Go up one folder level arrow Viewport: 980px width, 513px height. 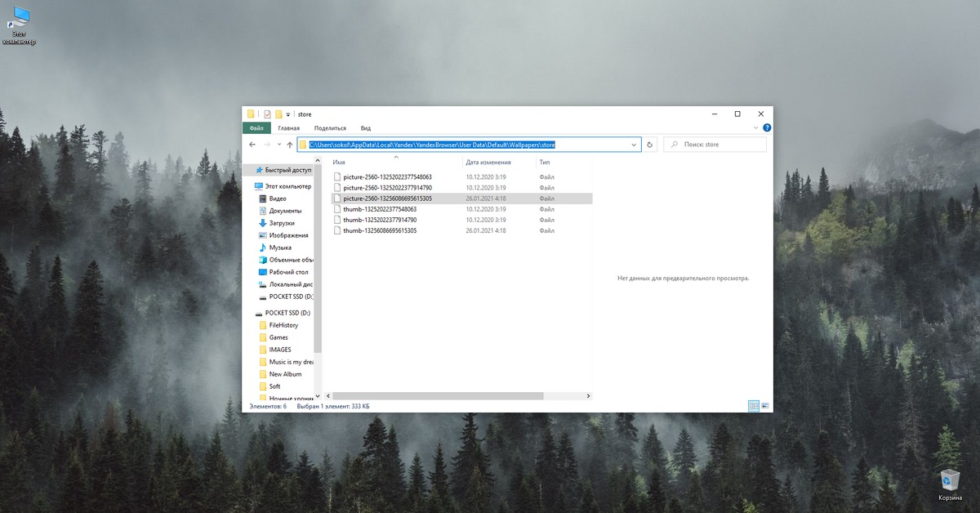[x=290, y=145]
